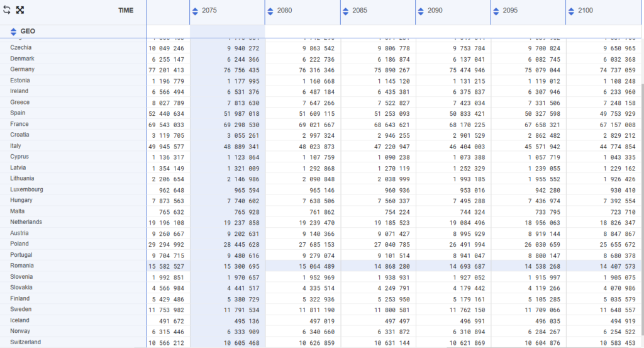The width and height of the screenshot is (644, 348).
Task: Click the fullscreen expand icon
Action: point(19,11)
